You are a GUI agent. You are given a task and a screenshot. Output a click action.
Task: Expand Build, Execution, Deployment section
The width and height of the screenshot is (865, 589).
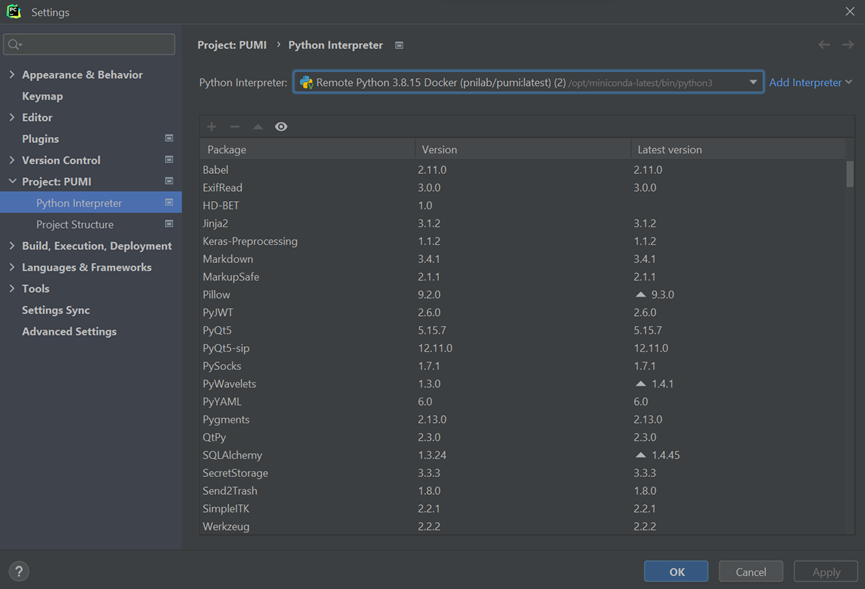12,245
